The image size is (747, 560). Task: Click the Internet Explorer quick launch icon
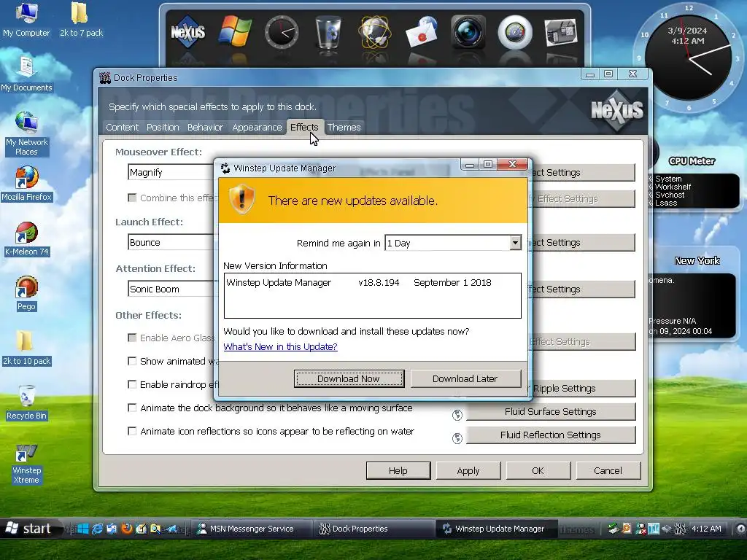click(x=97, y=529)
